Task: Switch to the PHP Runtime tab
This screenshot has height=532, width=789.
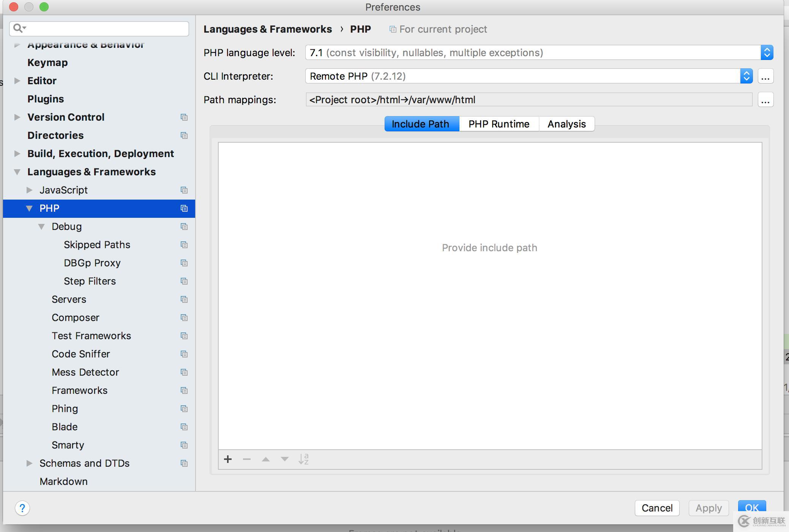Action: pyautogui.click(x=499, y=124)
